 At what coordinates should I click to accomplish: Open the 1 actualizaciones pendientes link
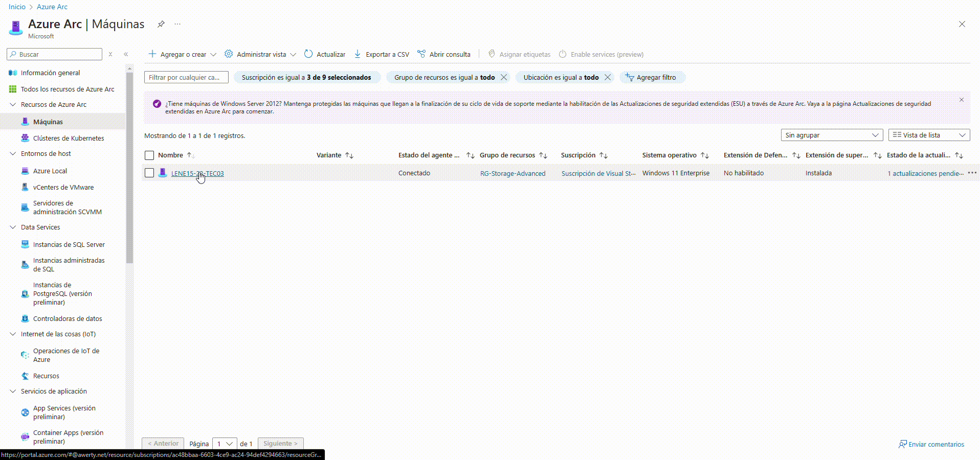(x=925, y=173)
